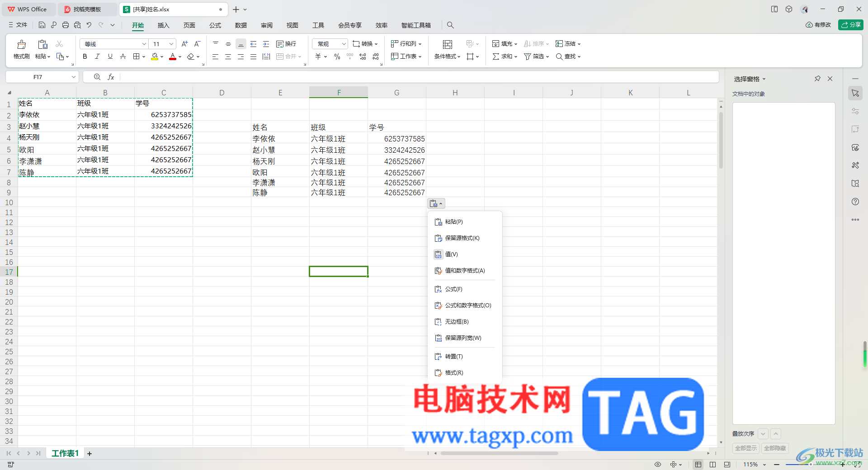The image size is (868, 470).
Task: Click the formula bar input field
Action: coord(418,77)
